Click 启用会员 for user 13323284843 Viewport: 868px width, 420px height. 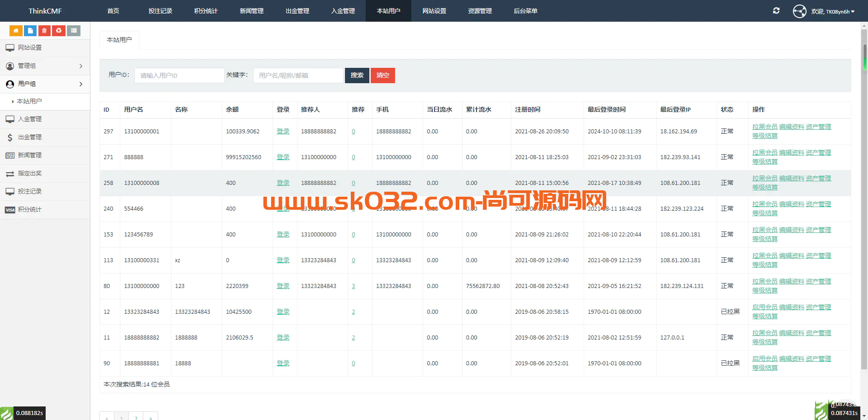[x=765, y=307]
